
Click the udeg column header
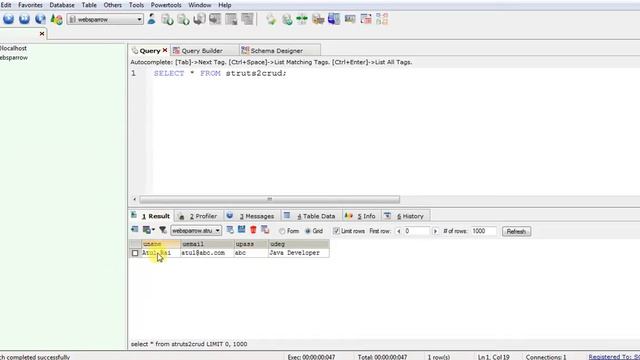(x=298, y=244)
